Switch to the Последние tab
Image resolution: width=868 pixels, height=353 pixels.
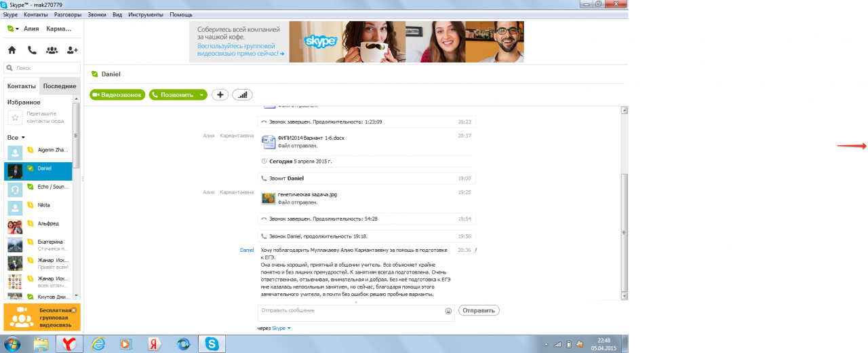[x=60, y=86]
